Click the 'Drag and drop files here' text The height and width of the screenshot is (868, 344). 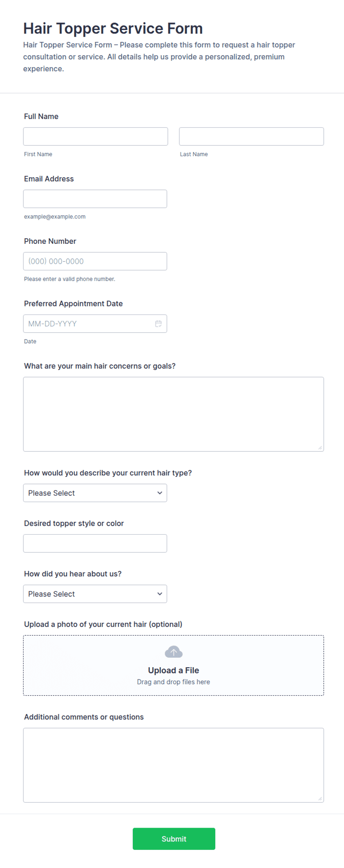[173, 682]
